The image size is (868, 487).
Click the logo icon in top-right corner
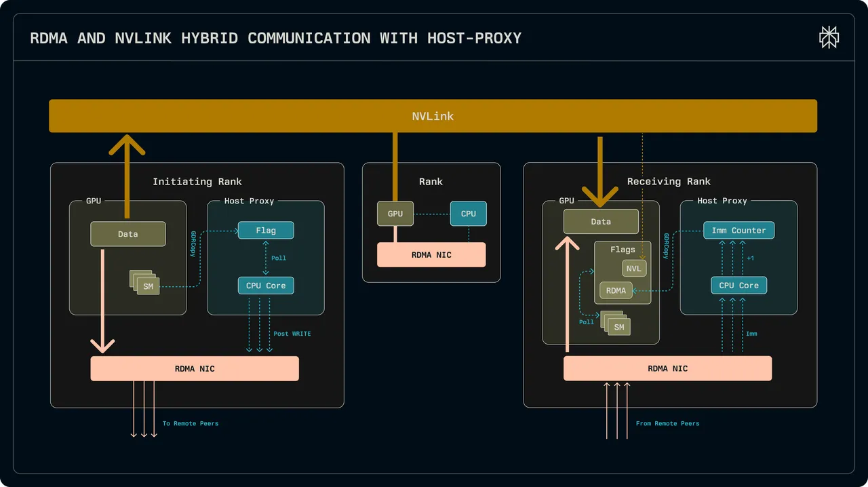[829, 37]
